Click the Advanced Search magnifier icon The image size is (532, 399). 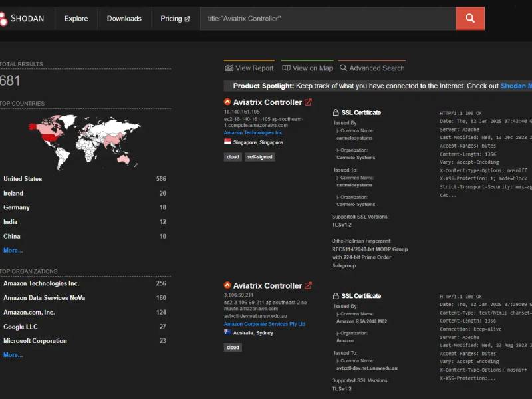click(343, 68)
